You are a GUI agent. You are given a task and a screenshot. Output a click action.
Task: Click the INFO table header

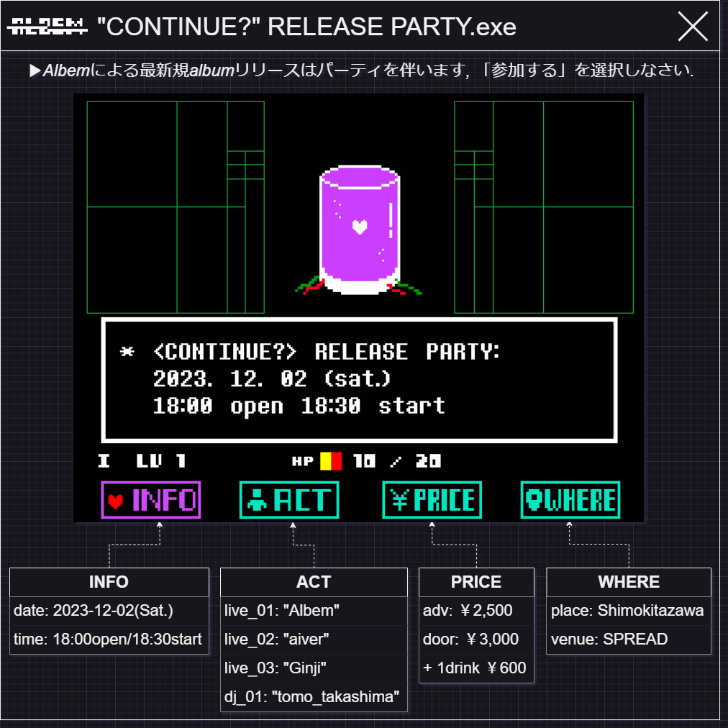click(x=109, y=582)
